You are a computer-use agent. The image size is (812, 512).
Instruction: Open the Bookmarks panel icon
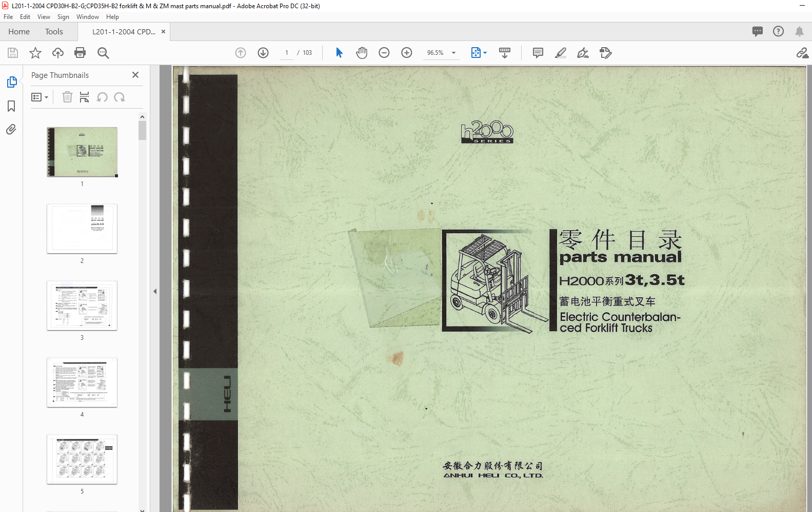point(11,106)
